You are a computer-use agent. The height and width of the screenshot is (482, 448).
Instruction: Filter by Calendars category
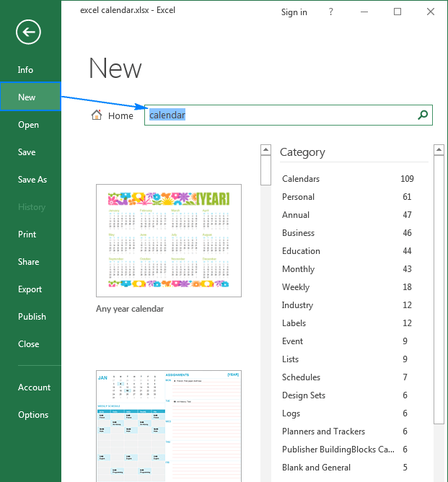click(301, 179)
